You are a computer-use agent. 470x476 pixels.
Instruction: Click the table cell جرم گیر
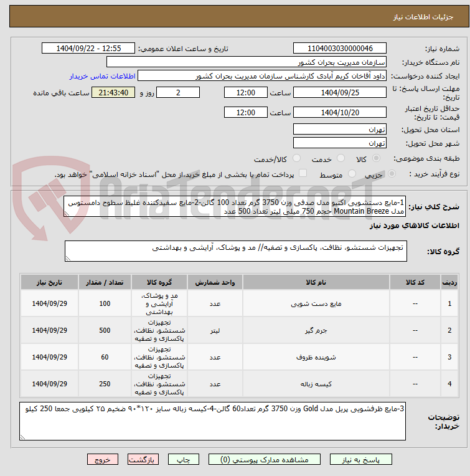316,330
